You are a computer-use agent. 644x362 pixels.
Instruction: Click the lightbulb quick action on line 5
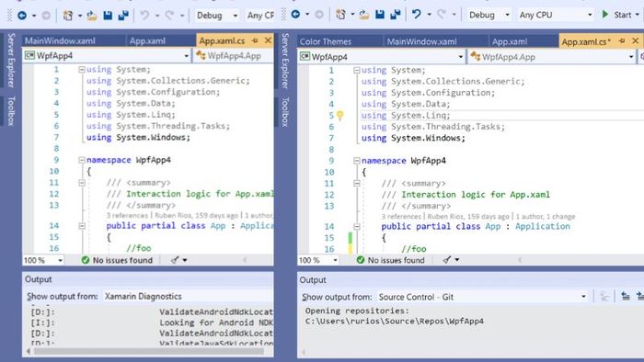340,116
